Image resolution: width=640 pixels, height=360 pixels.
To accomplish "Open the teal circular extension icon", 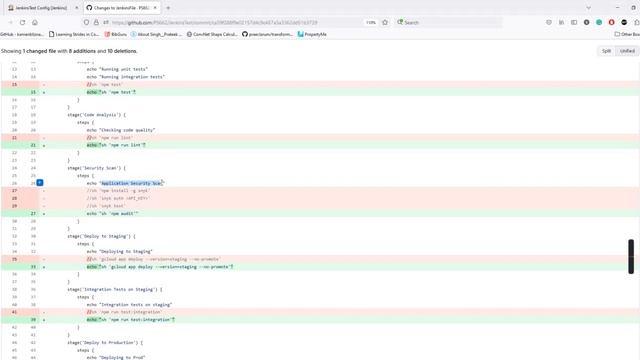I will (x=599, y=22).
